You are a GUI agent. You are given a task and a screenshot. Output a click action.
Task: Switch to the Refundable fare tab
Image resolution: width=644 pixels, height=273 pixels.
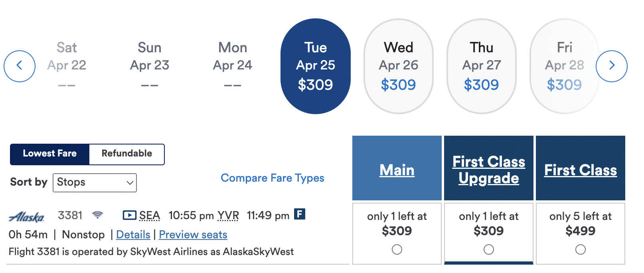point(126,154)
